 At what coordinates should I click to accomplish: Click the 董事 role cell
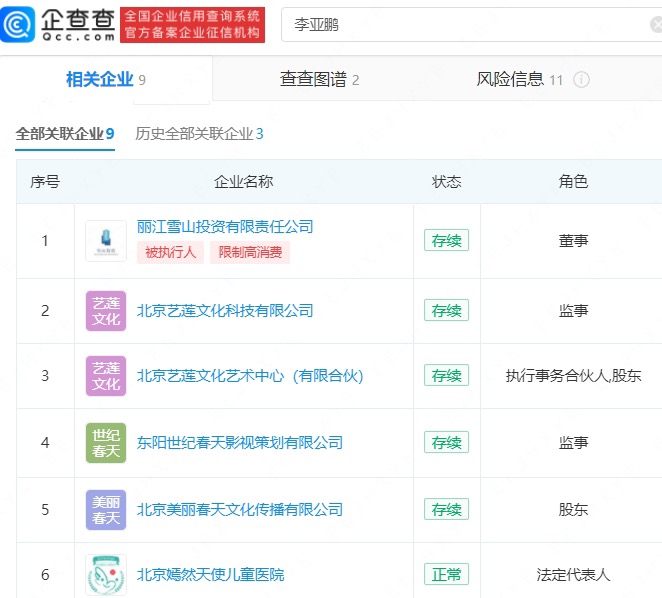[x=573, y=241]
